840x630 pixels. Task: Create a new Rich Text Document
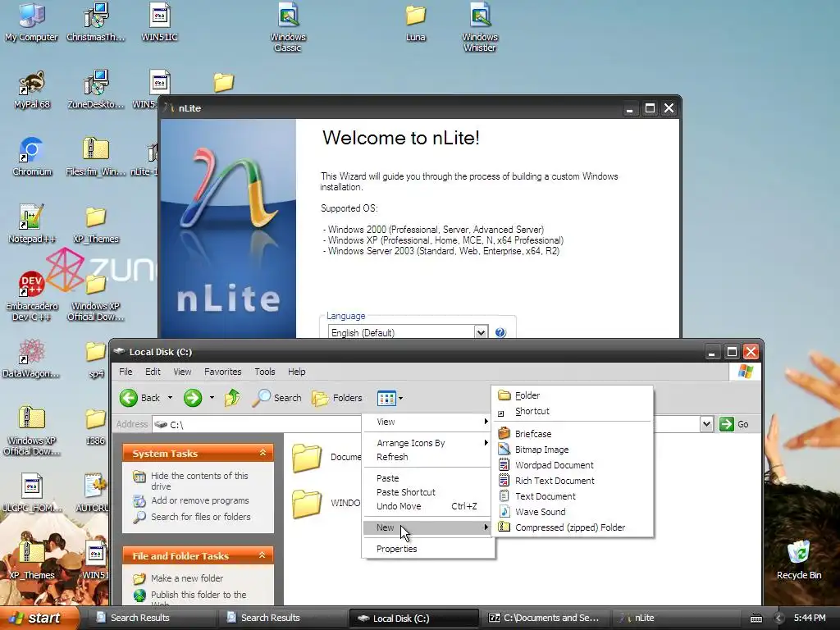572,481
